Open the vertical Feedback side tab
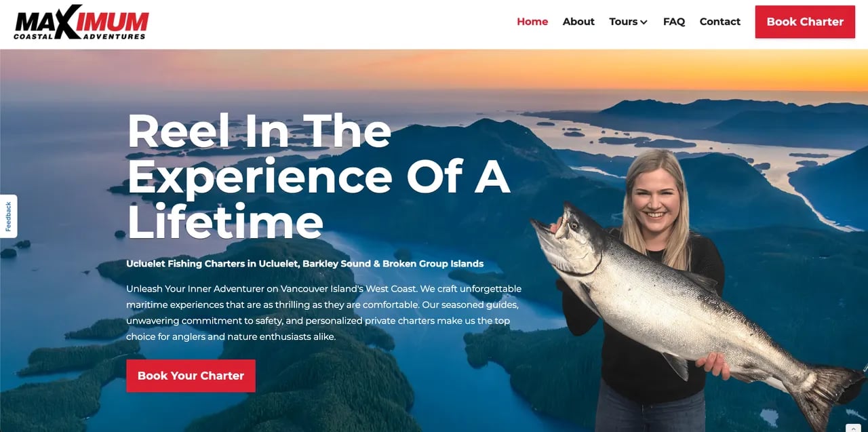 click(8, 216)
